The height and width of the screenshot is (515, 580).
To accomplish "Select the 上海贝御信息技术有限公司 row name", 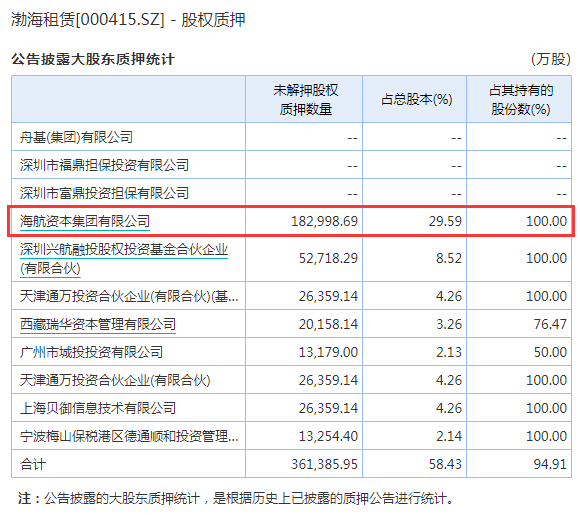I will tap(98, 408).
